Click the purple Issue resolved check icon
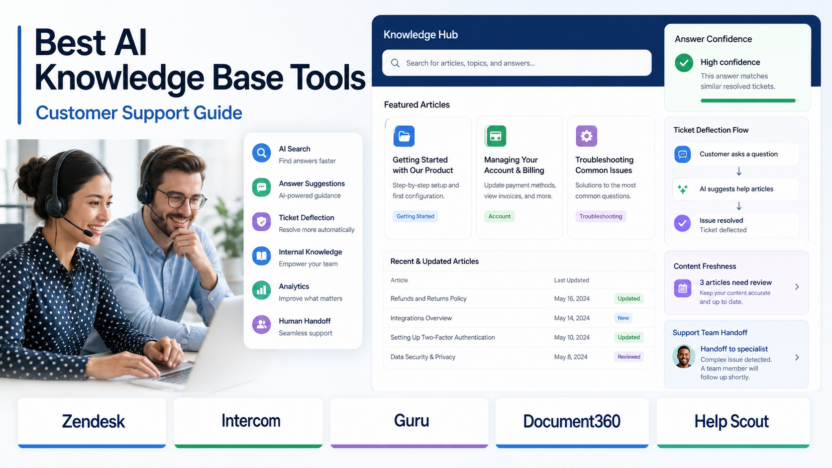The width and height of the screenshot is (832, 468). pos(682,223)
